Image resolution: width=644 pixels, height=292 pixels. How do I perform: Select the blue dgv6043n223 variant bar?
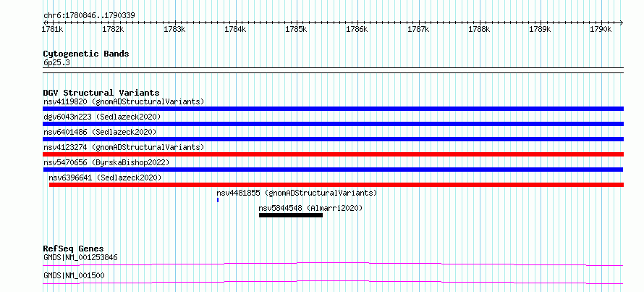coord(333,124)
